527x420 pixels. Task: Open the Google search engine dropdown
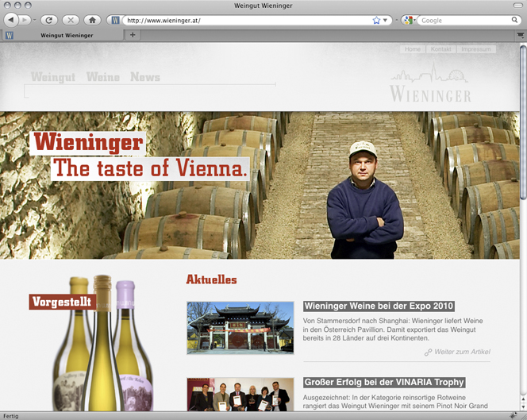(409, 20)
